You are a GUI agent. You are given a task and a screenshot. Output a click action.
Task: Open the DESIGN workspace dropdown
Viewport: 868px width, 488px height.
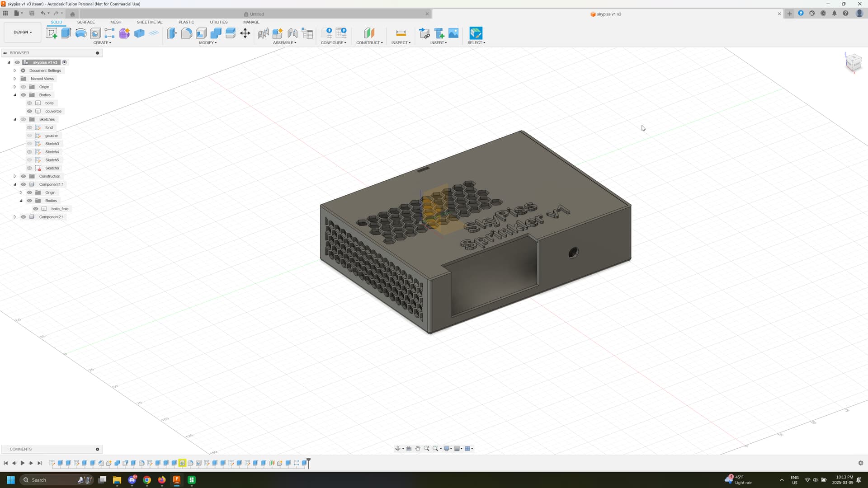point(23,32)
